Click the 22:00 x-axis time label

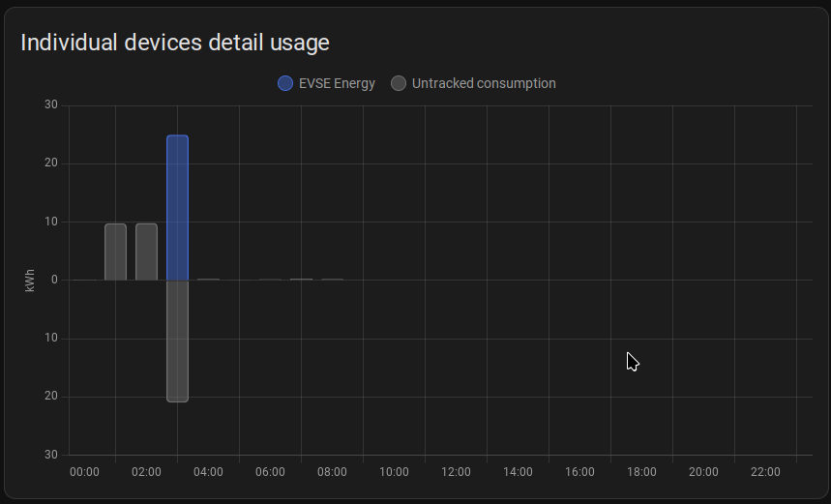coord(765,472)
